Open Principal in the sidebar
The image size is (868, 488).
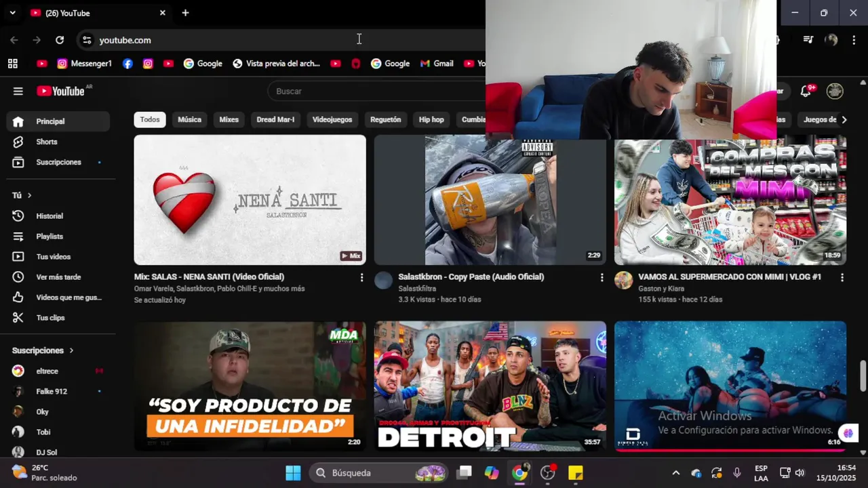click(x=58, y=121)
